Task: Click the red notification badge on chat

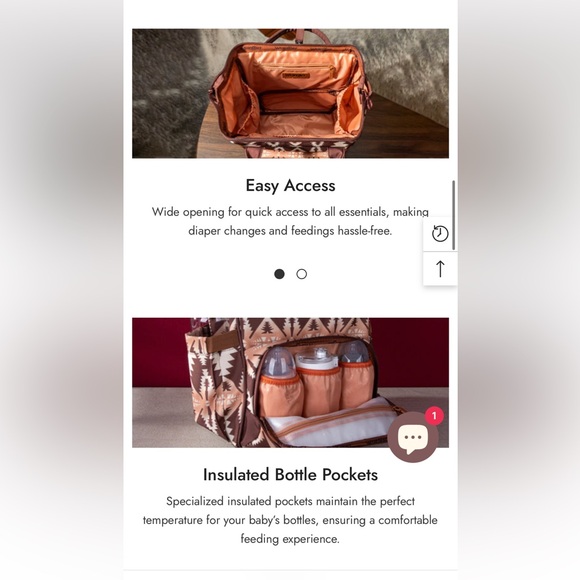Action: coord(434,416)
